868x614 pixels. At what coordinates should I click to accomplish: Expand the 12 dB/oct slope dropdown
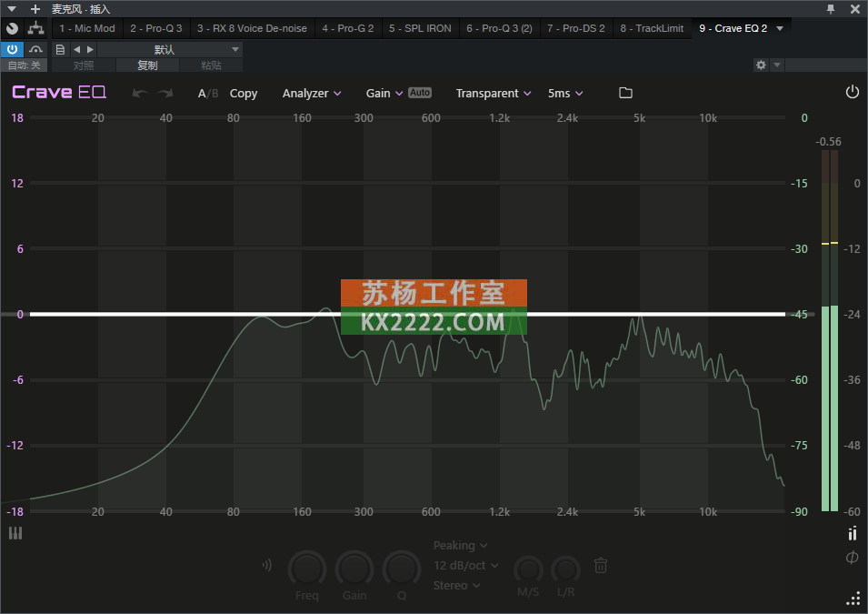point(466,565)
